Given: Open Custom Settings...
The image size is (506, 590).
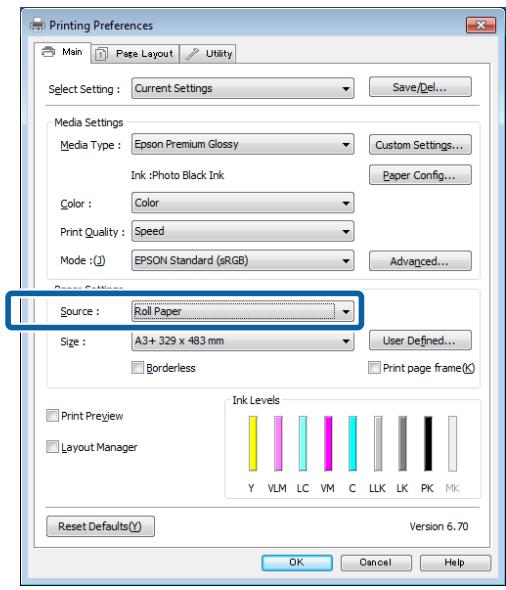Looking at the screenshot, I should 420,145.
